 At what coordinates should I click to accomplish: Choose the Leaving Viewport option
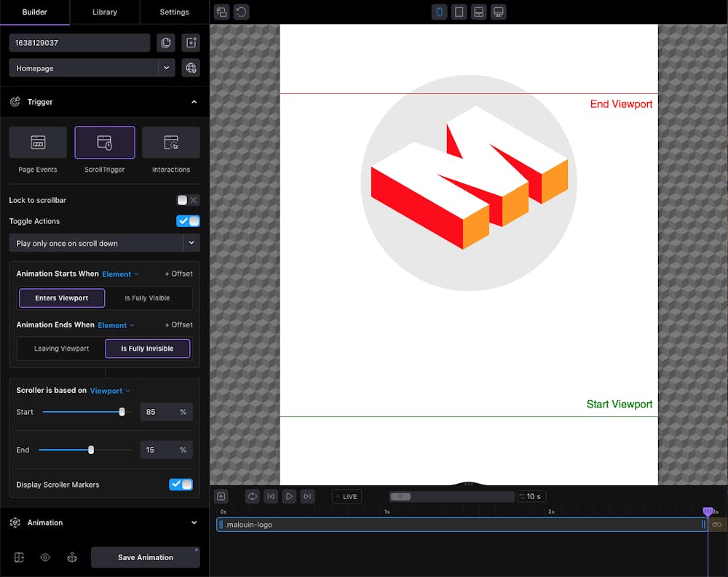pyautogui.click(x=61, y=349)
